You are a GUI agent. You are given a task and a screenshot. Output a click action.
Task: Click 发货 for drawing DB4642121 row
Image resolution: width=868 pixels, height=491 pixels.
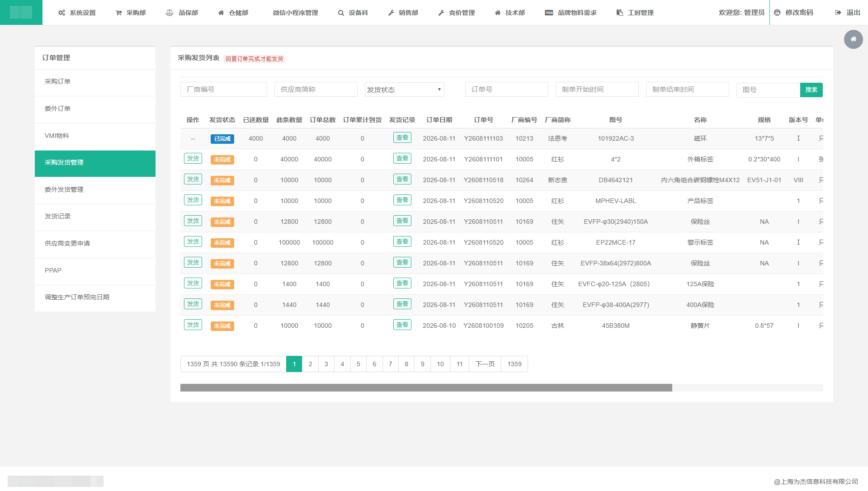pyautogui.click(x=193, y=179)
